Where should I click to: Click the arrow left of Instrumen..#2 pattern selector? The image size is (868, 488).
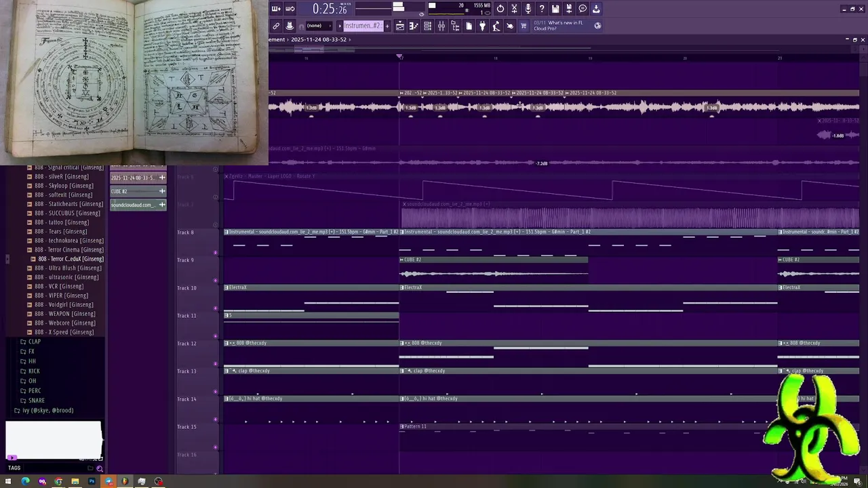coord(340,26)
